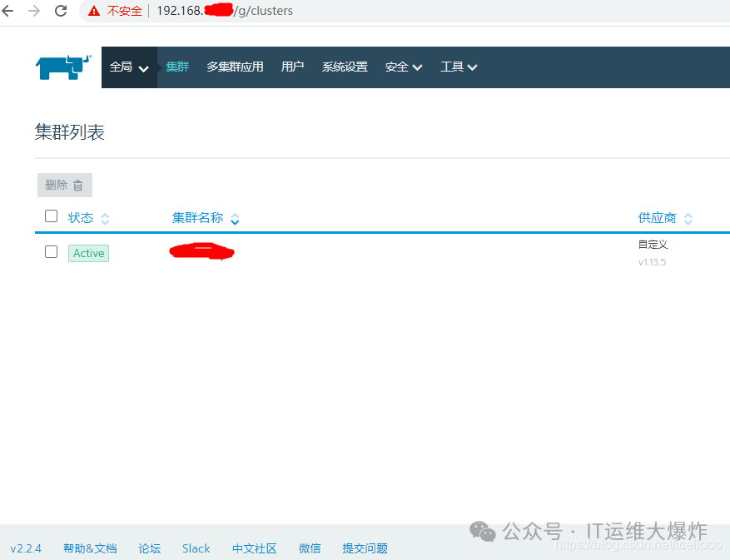Reload the page with refresh icon
The image size is (730, 560).
61,10
